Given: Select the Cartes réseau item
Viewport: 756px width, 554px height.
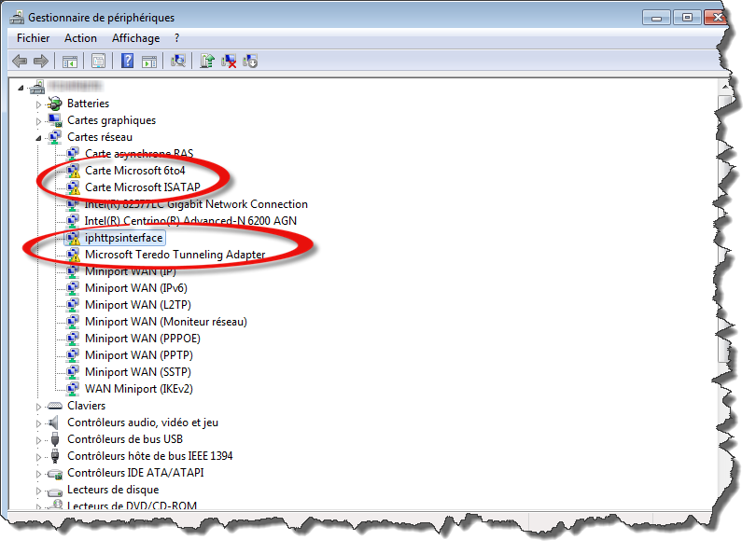Looking at the screenshot, I should point(100,137).
